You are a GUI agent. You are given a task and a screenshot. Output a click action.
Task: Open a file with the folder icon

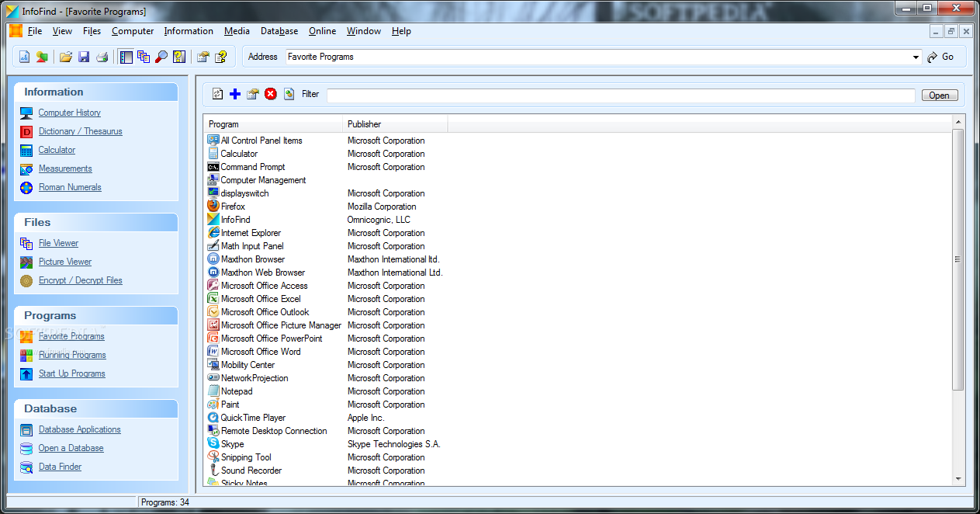pos(66,57)
